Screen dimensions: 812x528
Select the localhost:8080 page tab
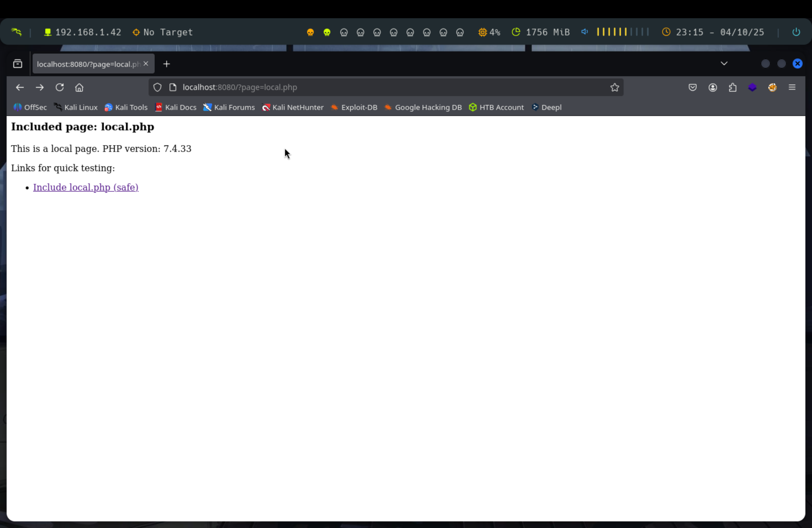point(88,64)
